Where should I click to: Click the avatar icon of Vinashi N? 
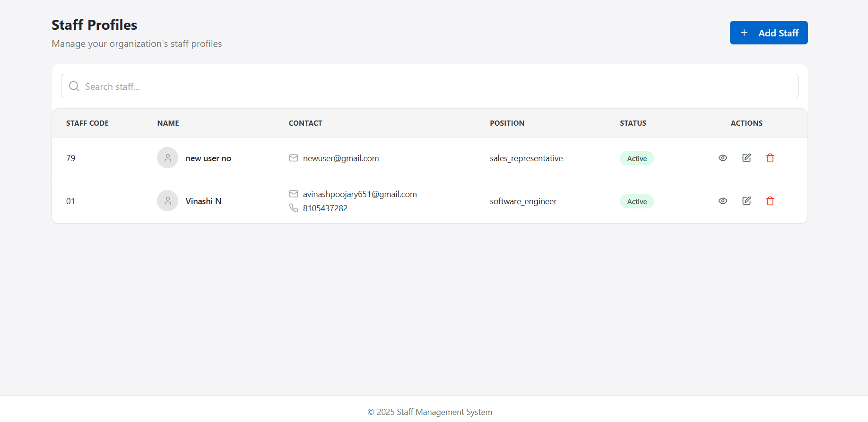click(167, 201)
